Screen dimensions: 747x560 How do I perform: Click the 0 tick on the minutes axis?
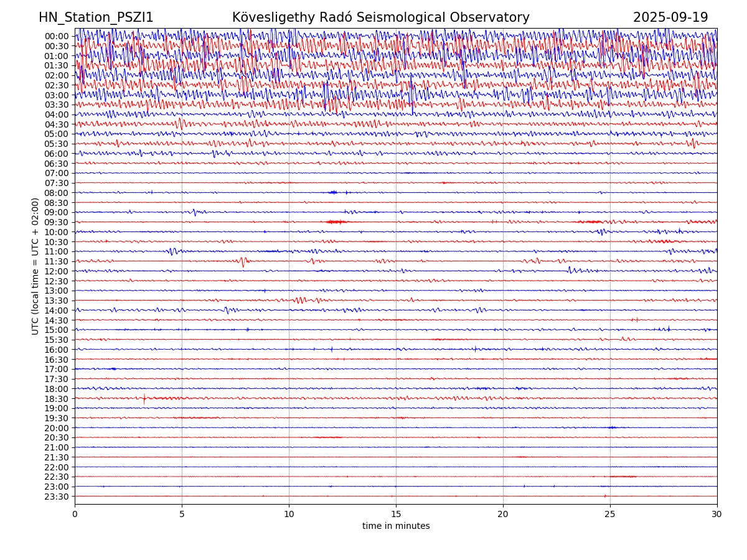75,515
